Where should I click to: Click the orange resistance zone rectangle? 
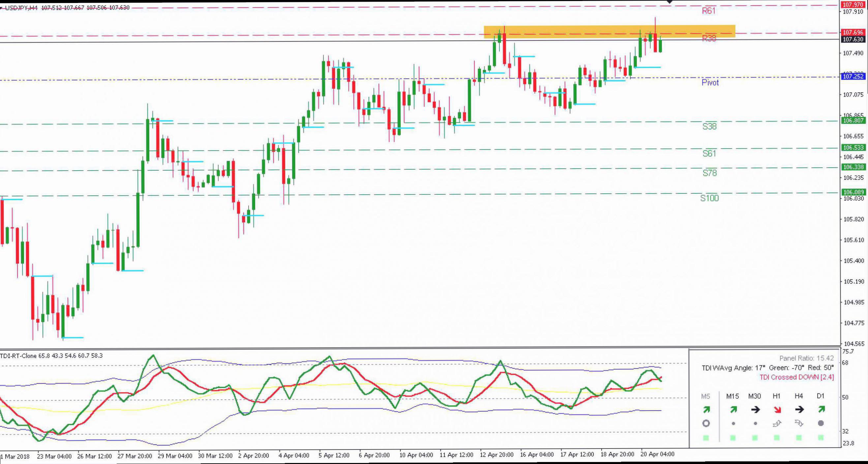pos(609,31)
